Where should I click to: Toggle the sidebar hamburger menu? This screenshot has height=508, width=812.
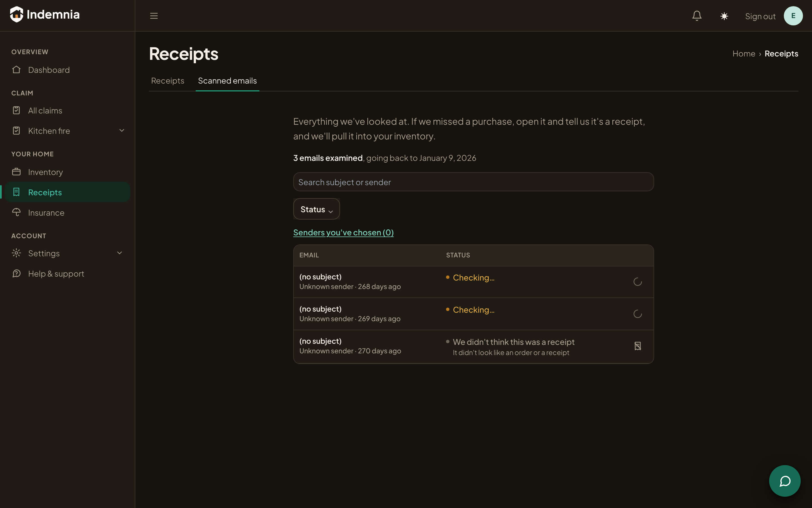point(154,16)
